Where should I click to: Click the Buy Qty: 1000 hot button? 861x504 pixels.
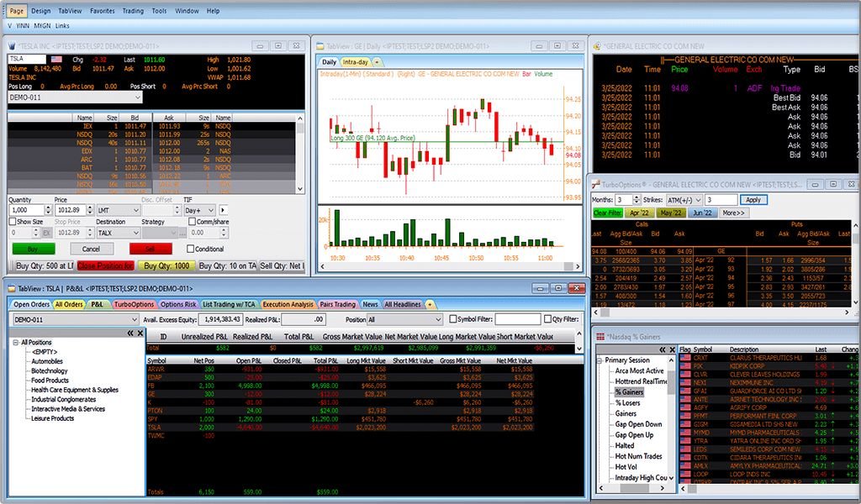(167, 264)
